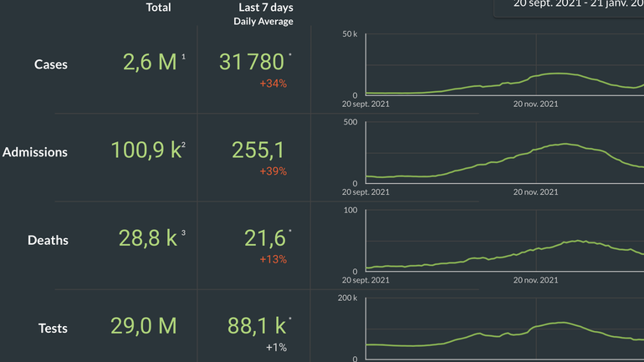The height and width of the screenshot is (362, 644).
Task: Click the 88,1 k daily tests value
Action: [x=256, y=325]
